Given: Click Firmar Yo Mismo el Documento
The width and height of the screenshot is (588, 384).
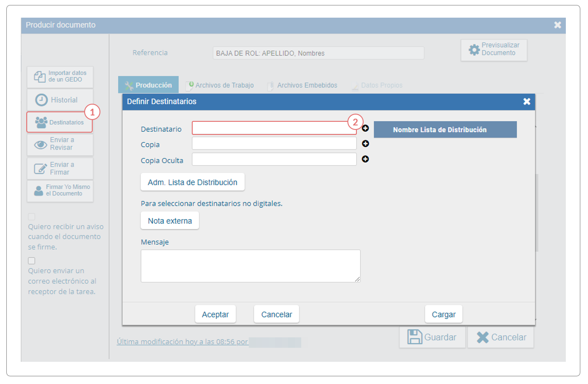Looking at the screenshot, I should coord(60,191).
